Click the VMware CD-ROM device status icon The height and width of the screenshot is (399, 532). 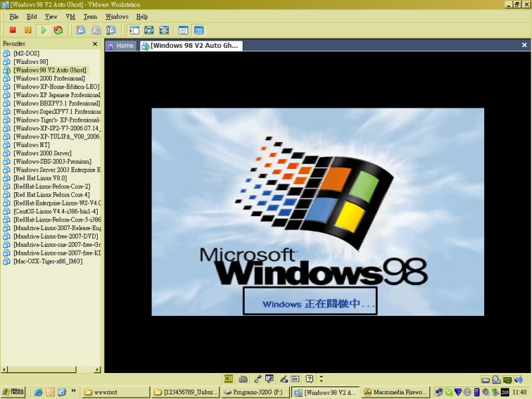[496, 380]
